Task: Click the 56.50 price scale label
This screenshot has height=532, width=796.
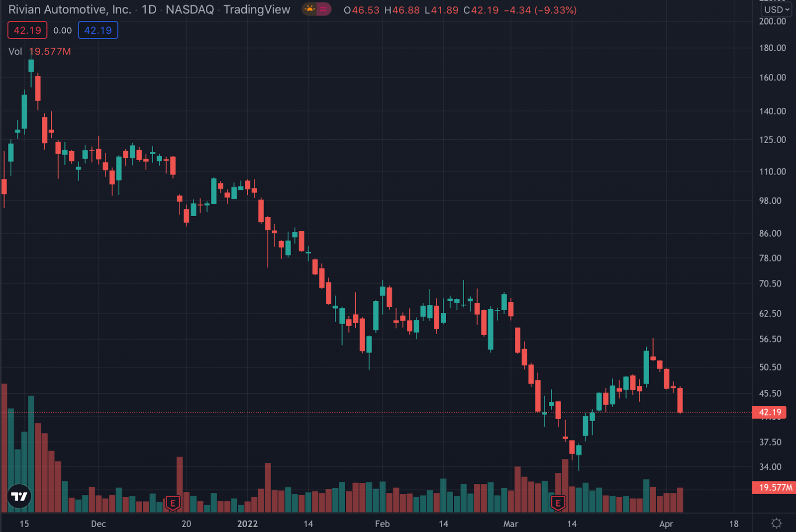Action: [770, 339]
